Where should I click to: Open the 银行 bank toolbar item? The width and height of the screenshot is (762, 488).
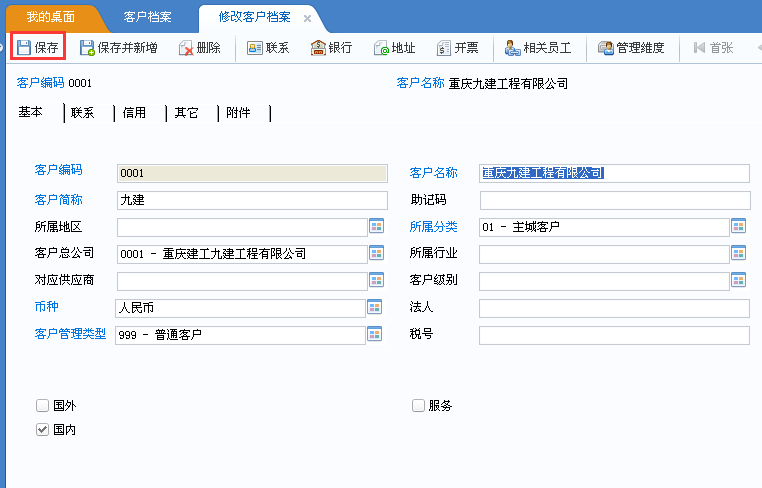click(331, 48)
